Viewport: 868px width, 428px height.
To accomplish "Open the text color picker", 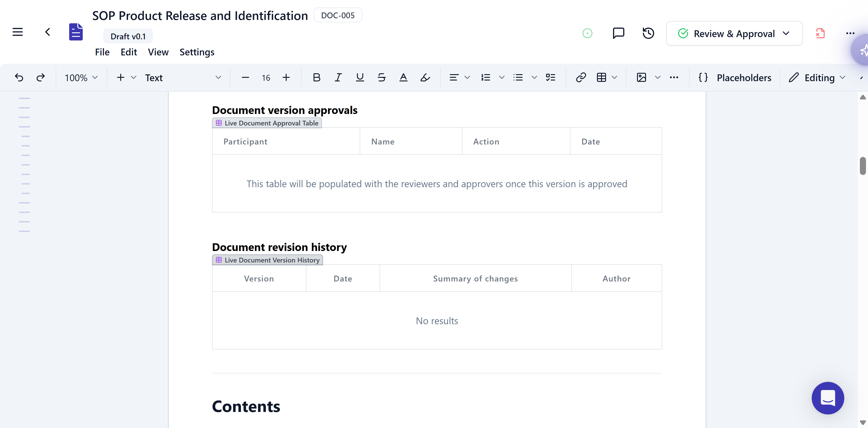I will click(403, 78).
